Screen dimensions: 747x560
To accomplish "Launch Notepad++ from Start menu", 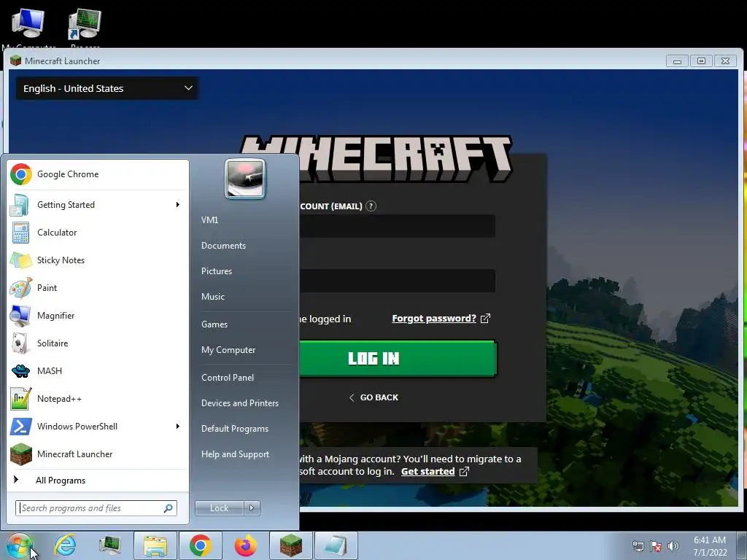I will 98,399.
